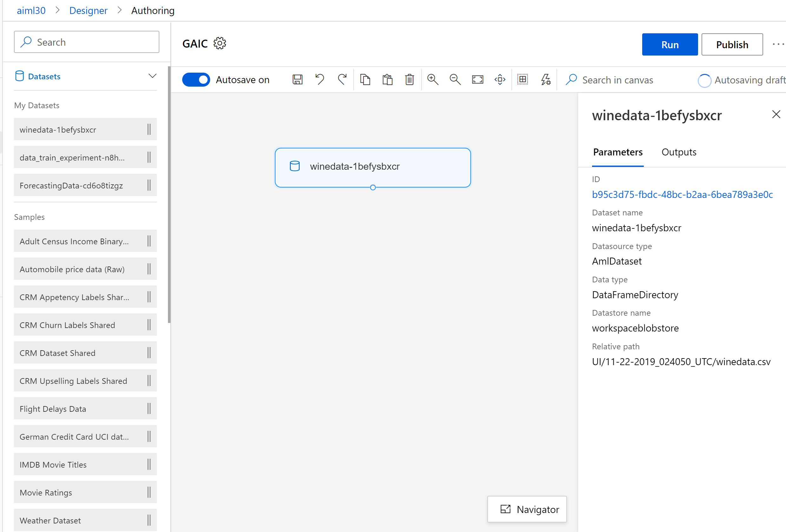The image size is (786, 532).
Task: Click the paste clipboard icon
Action: tap(387, 80)
